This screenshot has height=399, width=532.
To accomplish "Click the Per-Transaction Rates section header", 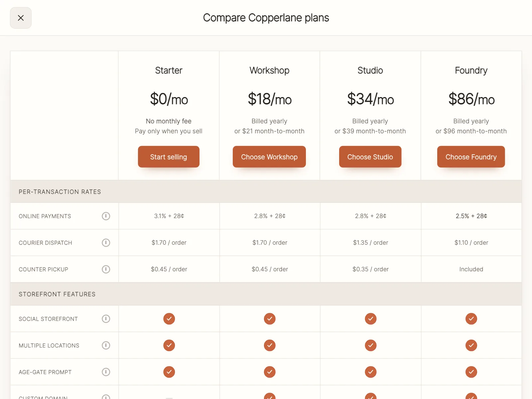I will coord(266,192).
